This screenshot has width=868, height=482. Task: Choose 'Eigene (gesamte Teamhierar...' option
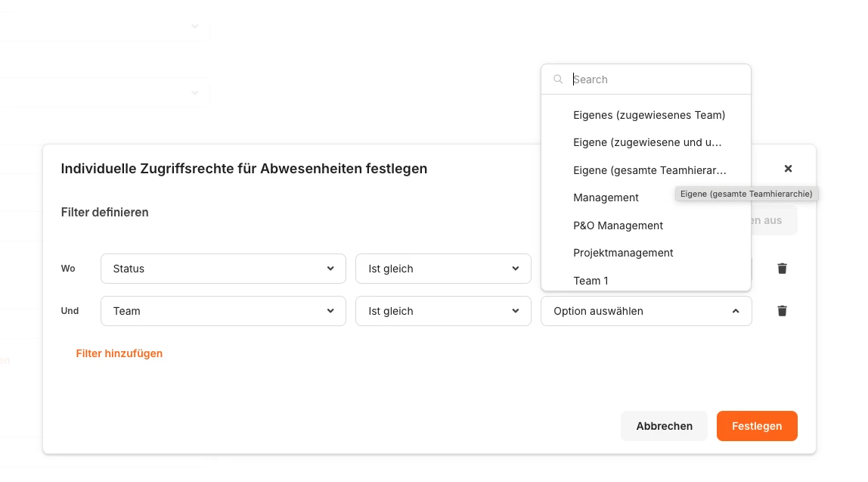pyautogui.click(x=649, y=170)
